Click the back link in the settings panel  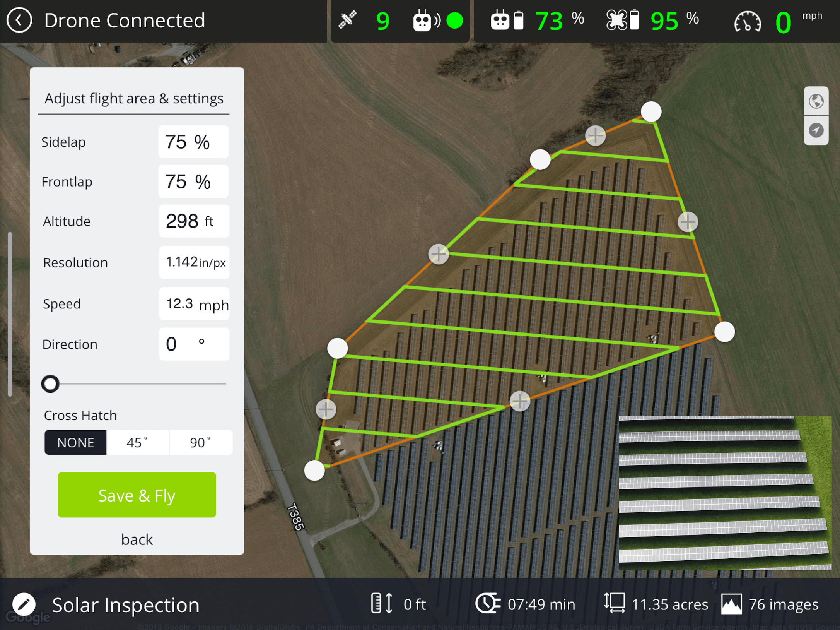[x=137, y=539]
